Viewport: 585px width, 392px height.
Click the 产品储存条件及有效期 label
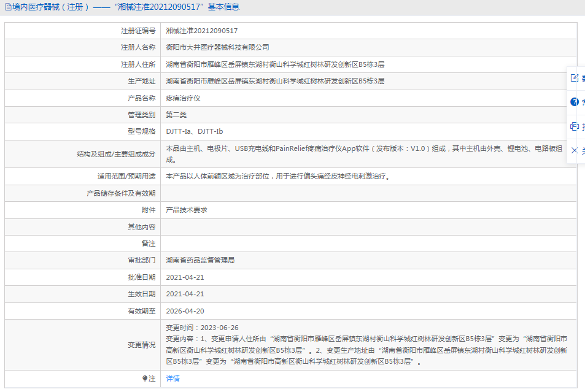click(x=121, y=193)
